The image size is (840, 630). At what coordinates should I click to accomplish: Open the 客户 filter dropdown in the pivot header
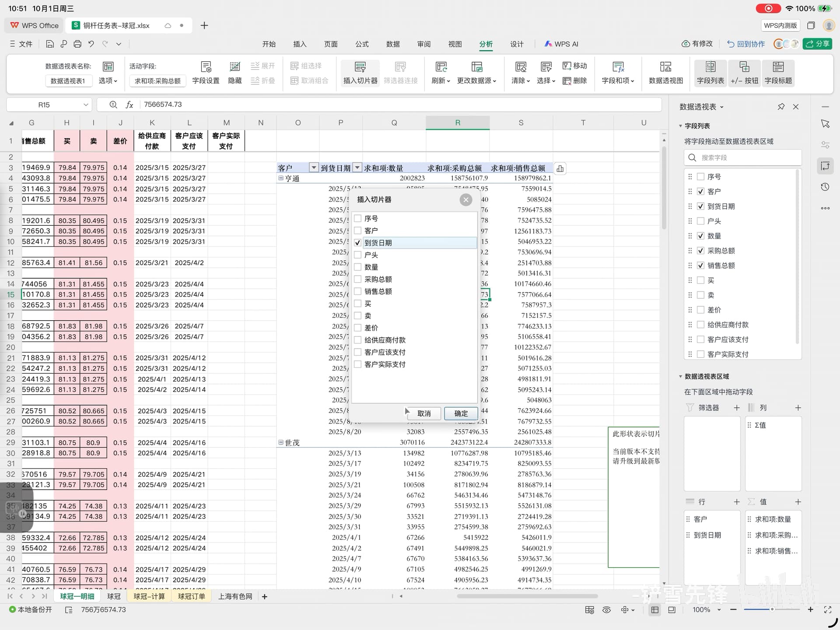click(x=313, y=168)
